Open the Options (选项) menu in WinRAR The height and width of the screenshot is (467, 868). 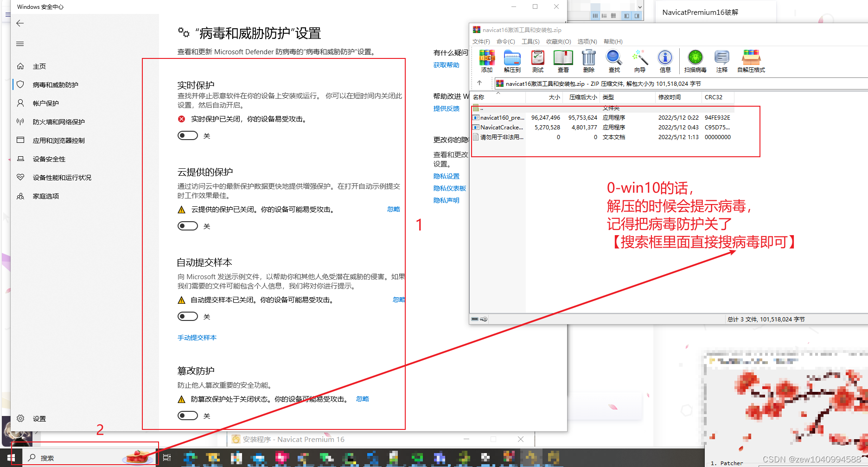(x=587, y=42)
